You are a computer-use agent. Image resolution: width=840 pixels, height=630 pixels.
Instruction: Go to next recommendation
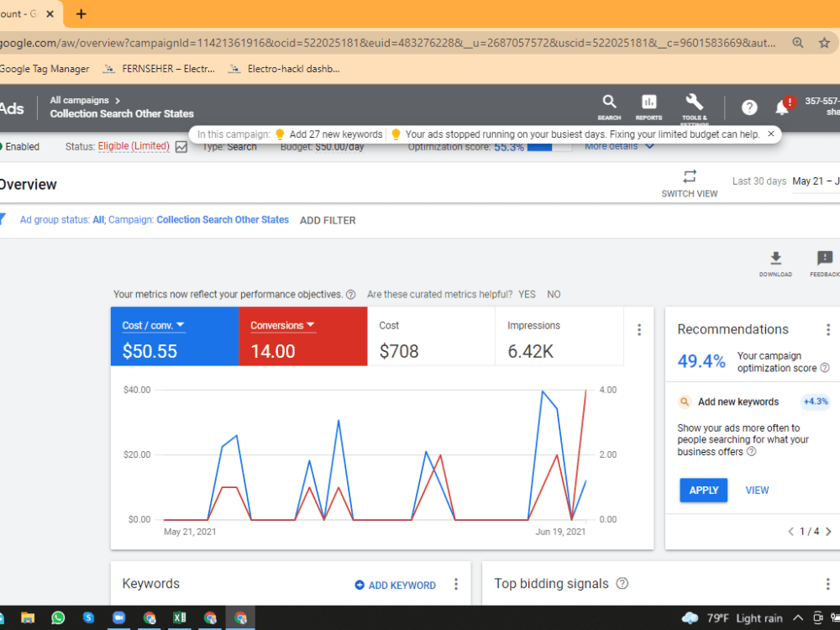pos(828,532)
